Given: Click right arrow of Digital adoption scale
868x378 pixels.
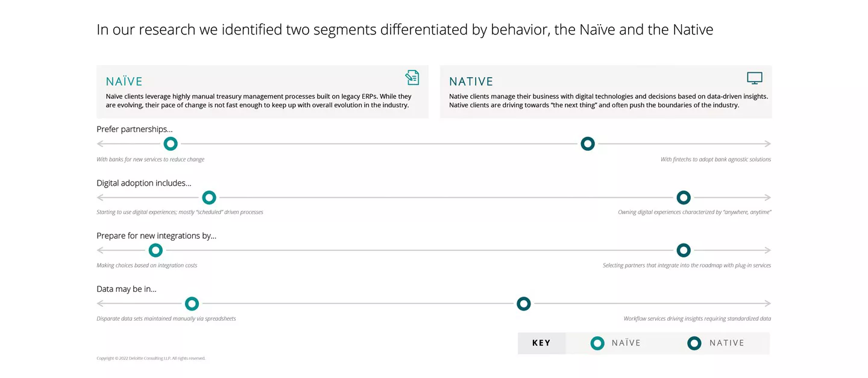Looking at the screenshot, I should [767, 198].
